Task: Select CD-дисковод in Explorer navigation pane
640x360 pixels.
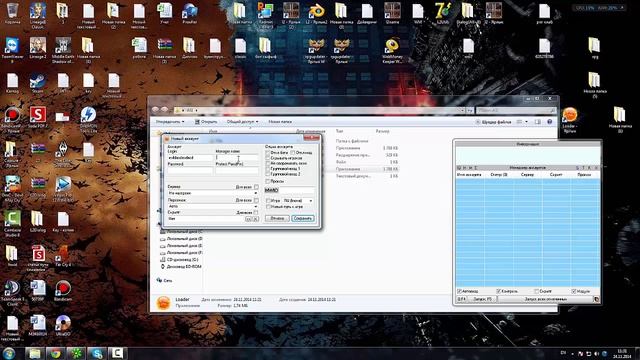Action: 179,260
